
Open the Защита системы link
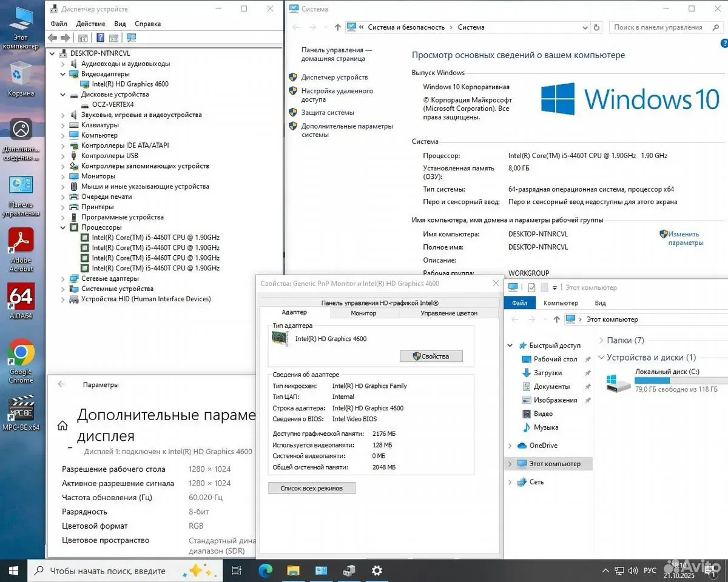(x=328, y=113)
